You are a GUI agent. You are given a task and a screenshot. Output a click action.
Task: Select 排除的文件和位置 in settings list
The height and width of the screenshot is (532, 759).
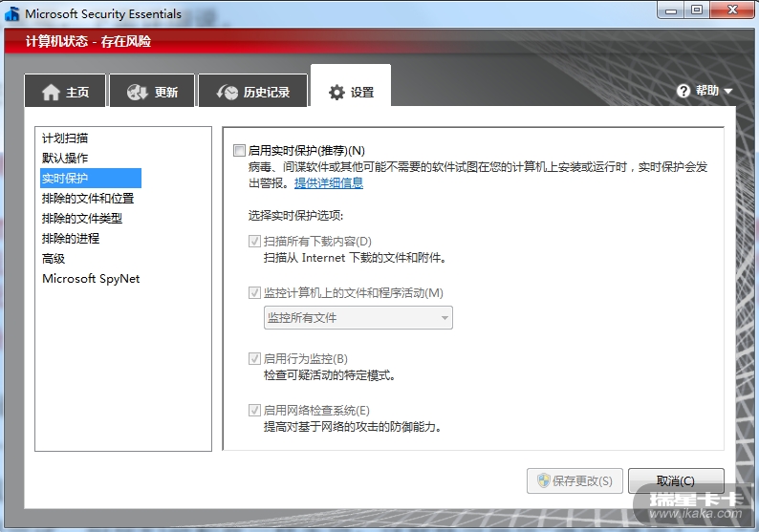point(88,199)
